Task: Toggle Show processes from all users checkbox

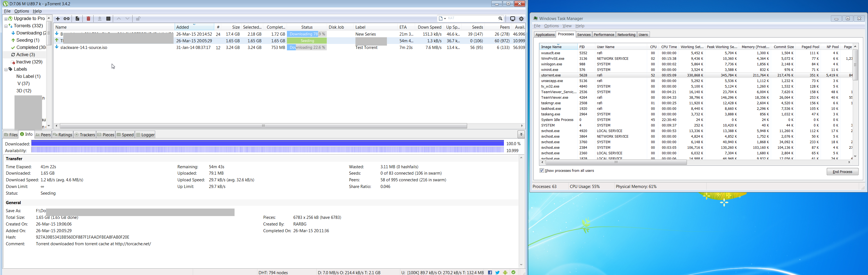Action: coord(542,170)
